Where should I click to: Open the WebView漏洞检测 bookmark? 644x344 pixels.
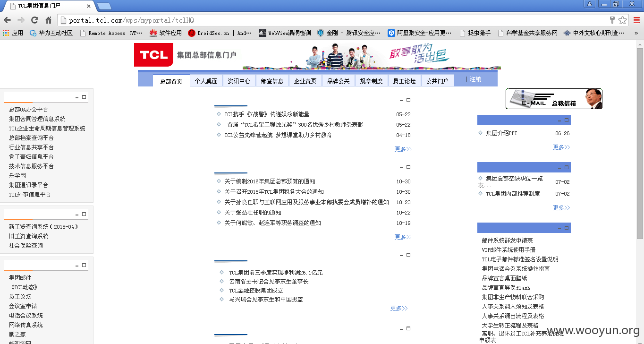click(x=285, y=33)
